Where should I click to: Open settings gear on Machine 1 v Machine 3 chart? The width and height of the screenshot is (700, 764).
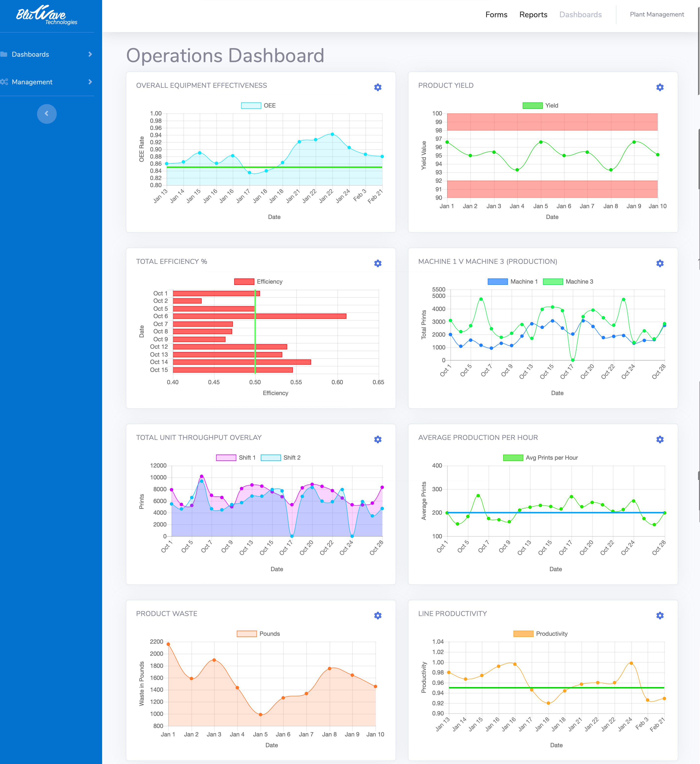(660, 263)
